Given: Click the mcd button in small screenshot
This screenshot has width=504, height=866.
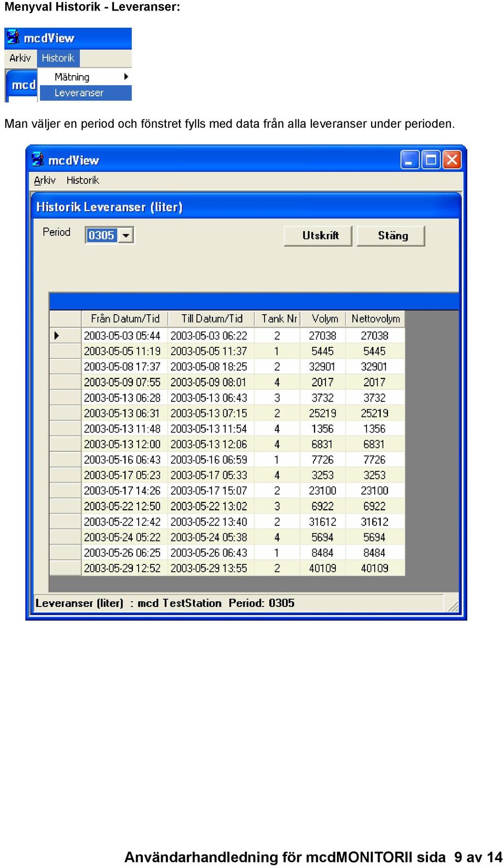Looking at the screenshot, I should tap(22, 85).
